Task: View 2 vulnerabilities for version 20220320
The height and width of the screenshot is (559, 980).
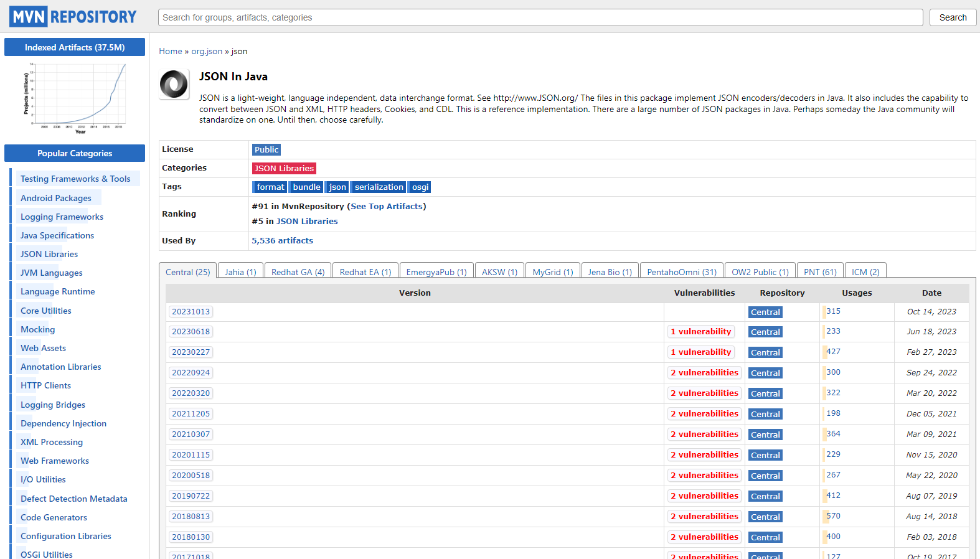Action: pos(704,393)
